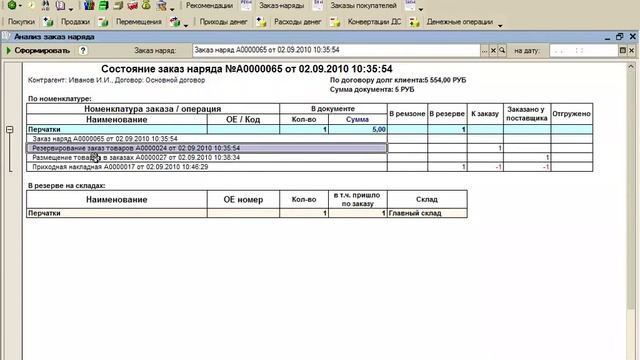The height and width of the screenshot is (360, 640).
Task: Select the row Резервирование заказ товаров A0000024
Action: click(207, 148)
